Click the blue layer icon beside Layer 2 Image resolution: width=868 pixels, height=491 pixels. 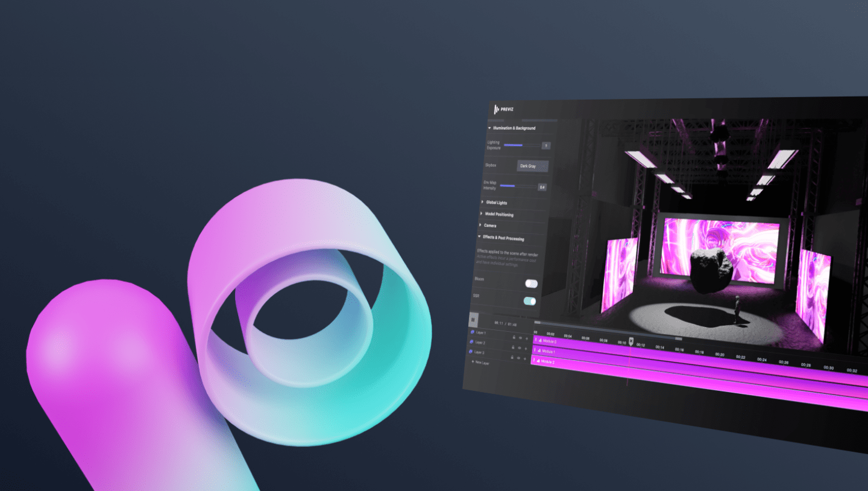pos(472,342)
